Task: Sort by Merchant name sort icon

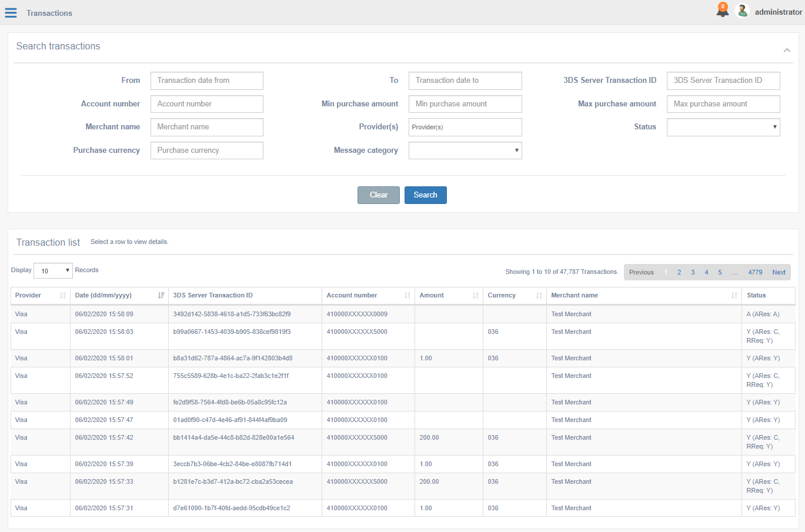Action: 734,295
